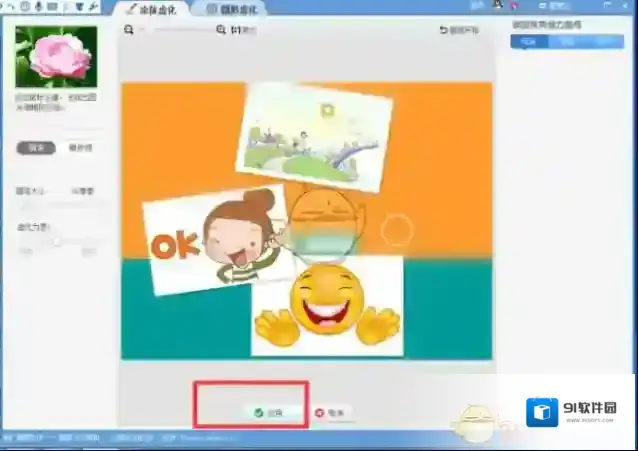The height and width of the screenshot is (451, 638).
Task: Click the shirt-shaped skin icon
Action: point(80,7)
